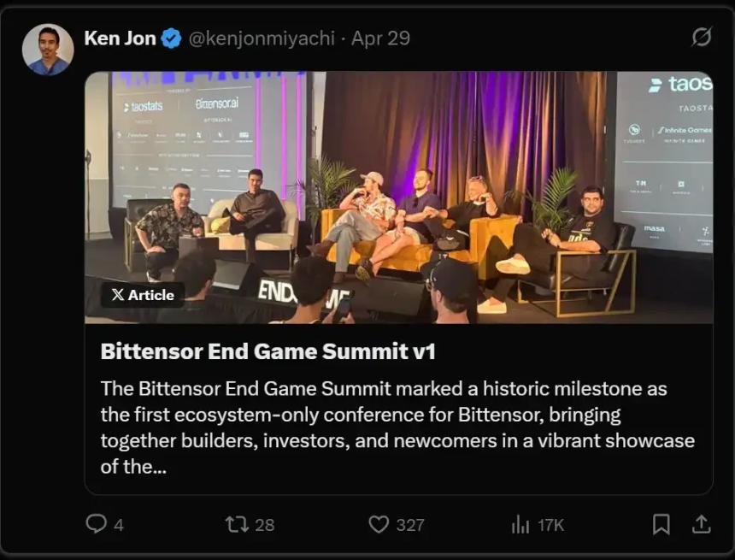Bookmark the post

click(661, 523)
